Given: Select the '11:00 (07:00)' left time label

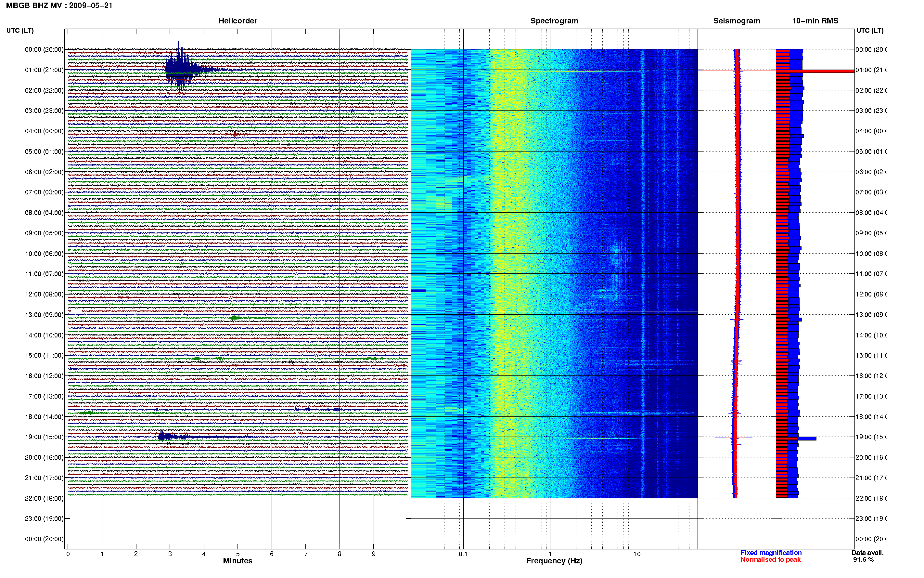Looking at the screenshot, I should (44, 274).
